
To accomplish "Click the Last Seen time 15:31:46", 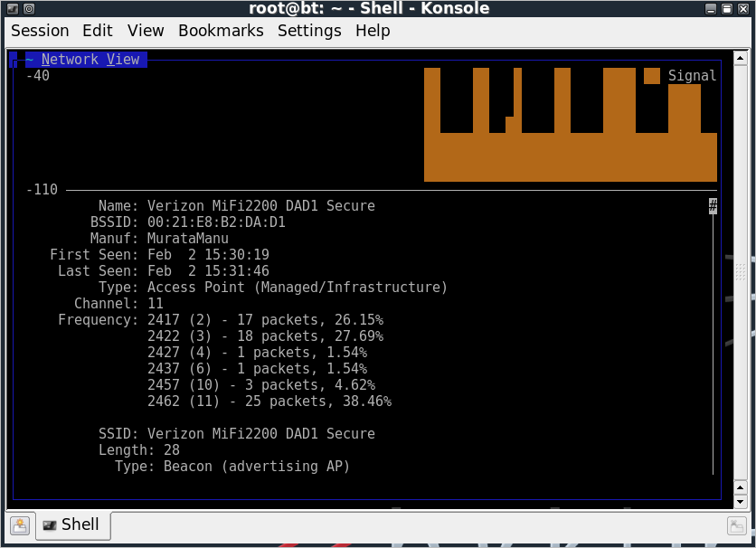I will click(237, 271).
